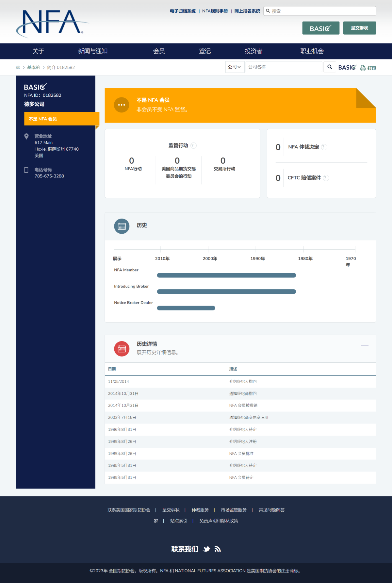
Task: Click the 呈交诉状 button
Action: (359, 28)
